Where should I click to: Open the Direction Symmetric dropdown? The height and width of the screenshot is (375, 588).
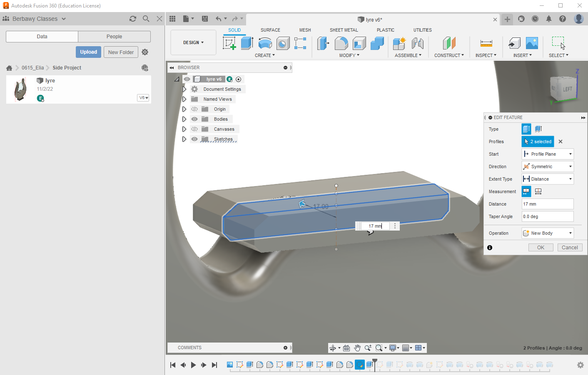coord(548,166)
